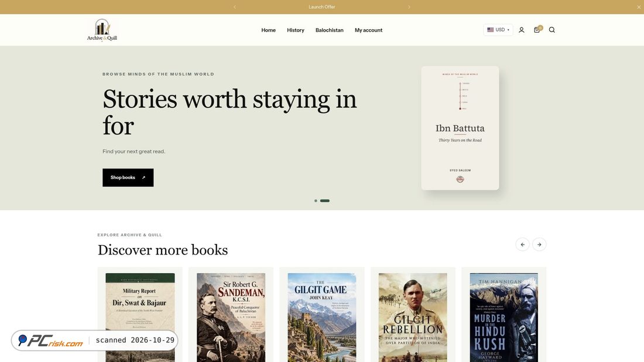This screenshot has height=362, width=644.
Task: Open the History menu item
Action: [x=296, y=30]
